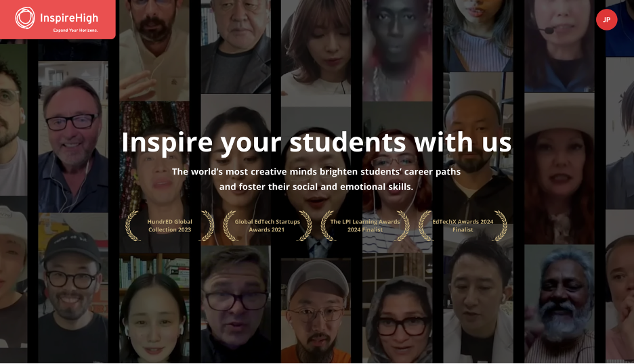
Task: Open HundrED Global Collection 2023 badge
Action: click(170, 226)
